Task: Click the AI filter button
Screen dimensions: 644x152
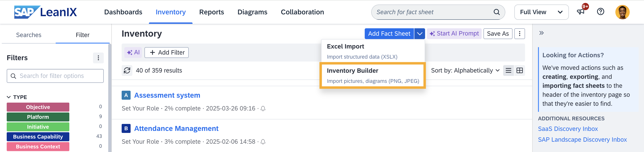Action: (133, 52)
